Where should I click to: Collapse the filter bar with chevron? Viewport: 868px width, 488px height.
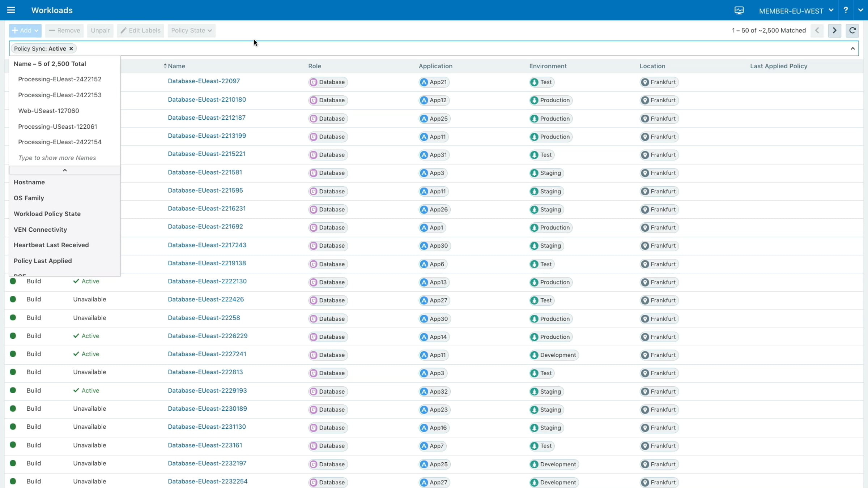tap(852, 48)
